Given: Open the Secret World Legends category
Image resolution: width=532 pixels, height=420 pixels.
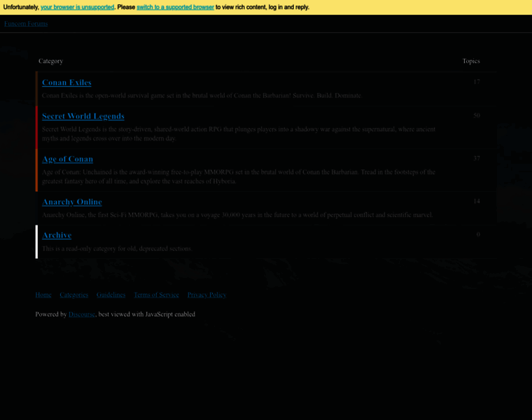Looking at the screenshot, I should click(x=83, y=116).
